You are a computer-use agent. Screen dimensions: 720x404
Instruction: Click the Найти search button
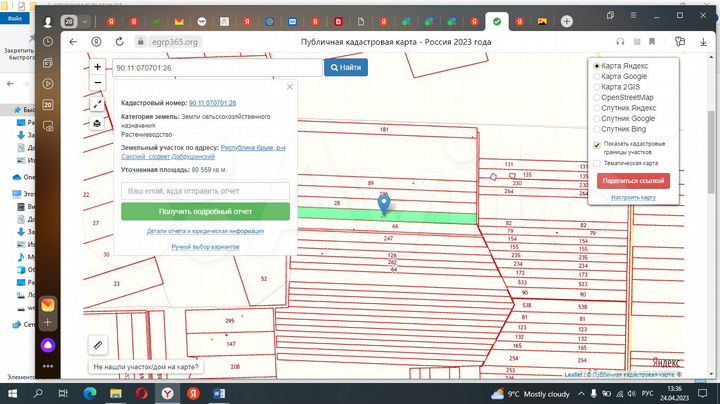click(x=346, y=67)
